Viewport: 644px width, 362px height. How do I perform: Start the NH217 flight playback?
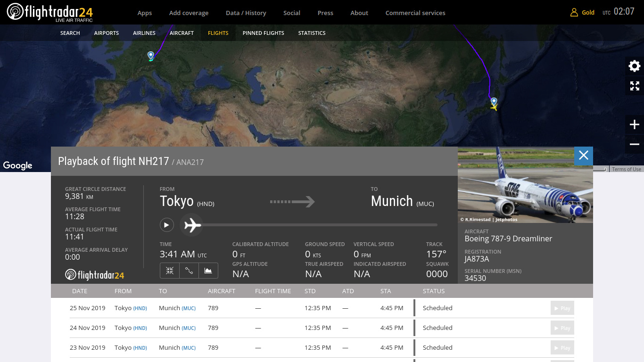tap(166, 225)
